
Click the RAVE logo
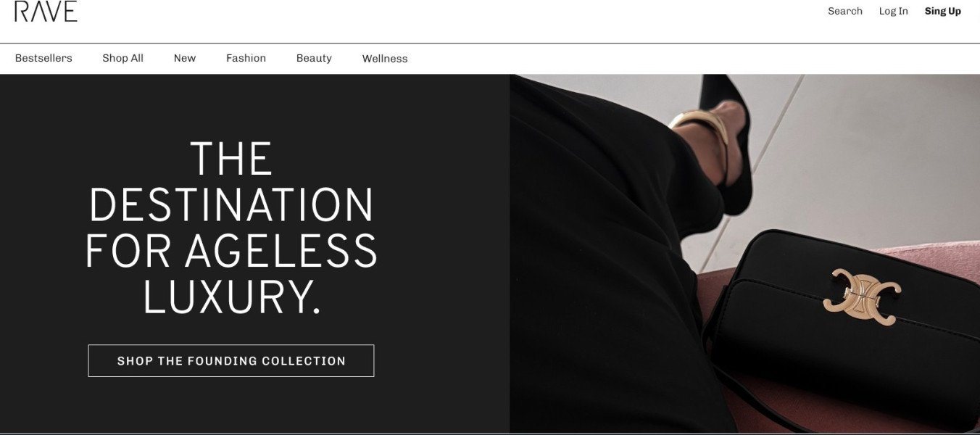click(x=46, y=11)
